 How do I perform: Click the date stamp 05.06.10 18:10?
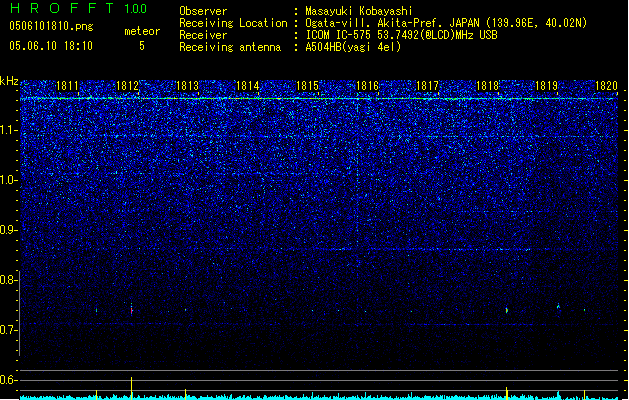(51, 46)
